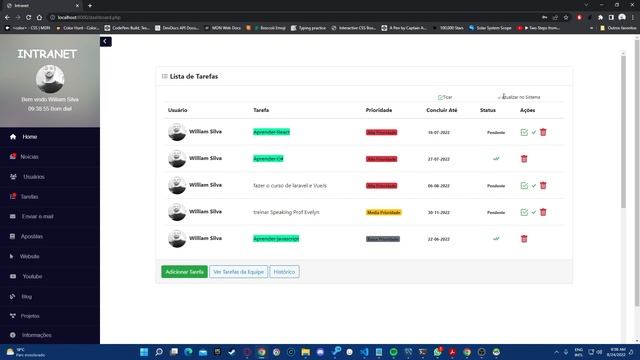Collapse the sidebar with the chevron button
The width and height of the screenshot is (640, 360).
point(105,41)
